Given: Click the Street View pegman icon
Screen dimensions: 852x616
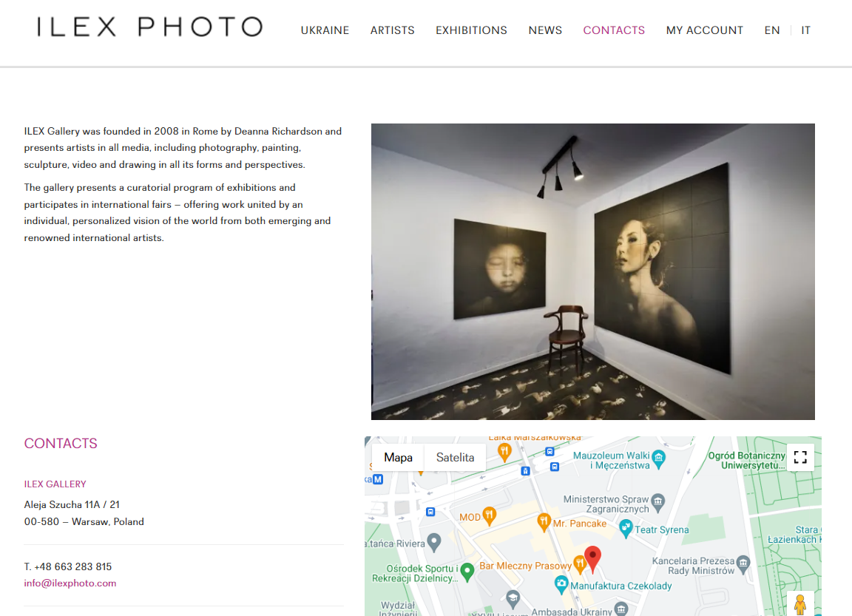Looking at the screenshot, I should (x=799, y=604).
